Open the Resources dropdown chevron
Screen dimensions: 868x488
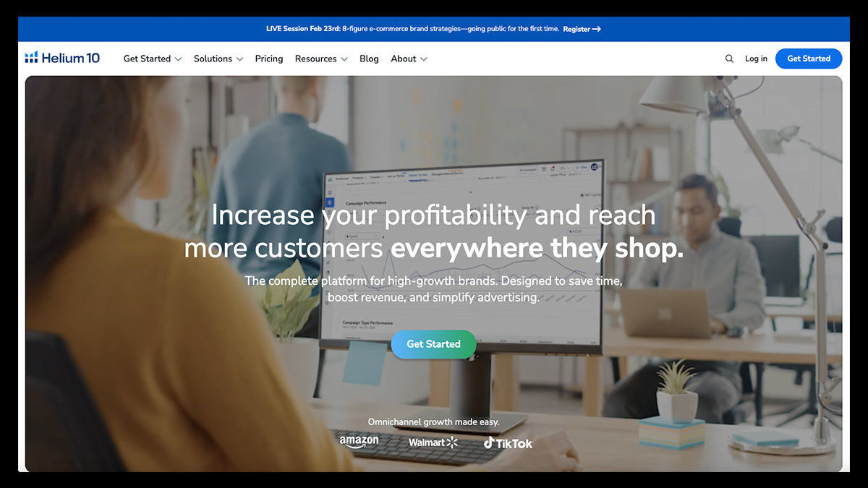[344, 59]
